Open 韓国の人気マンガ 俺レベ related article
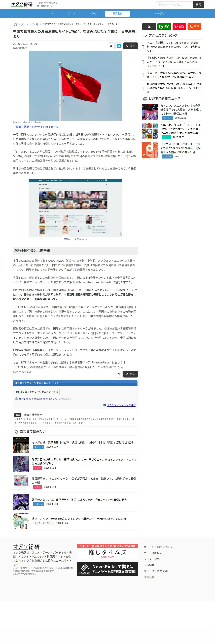The height and width of the screenshot is (644, 215). pyautogui.click(x=79, y=500)
